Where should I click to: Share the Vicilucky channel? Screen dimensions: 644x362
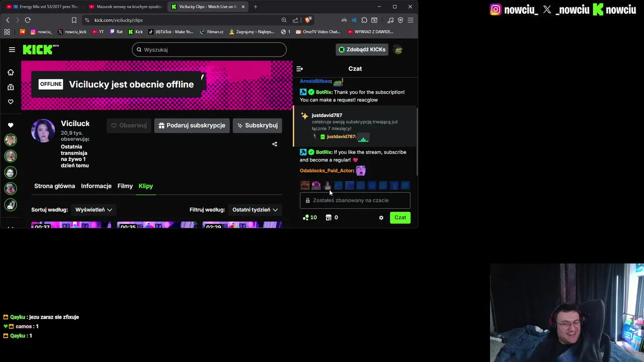[x=275, y=144]
